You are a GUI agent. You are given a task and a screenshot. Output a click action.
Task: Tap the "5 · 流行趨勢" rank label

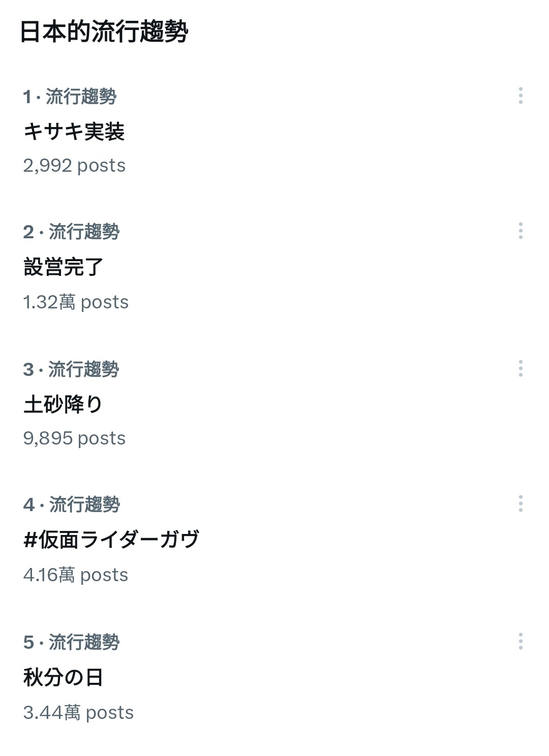(x=71, y=643)
